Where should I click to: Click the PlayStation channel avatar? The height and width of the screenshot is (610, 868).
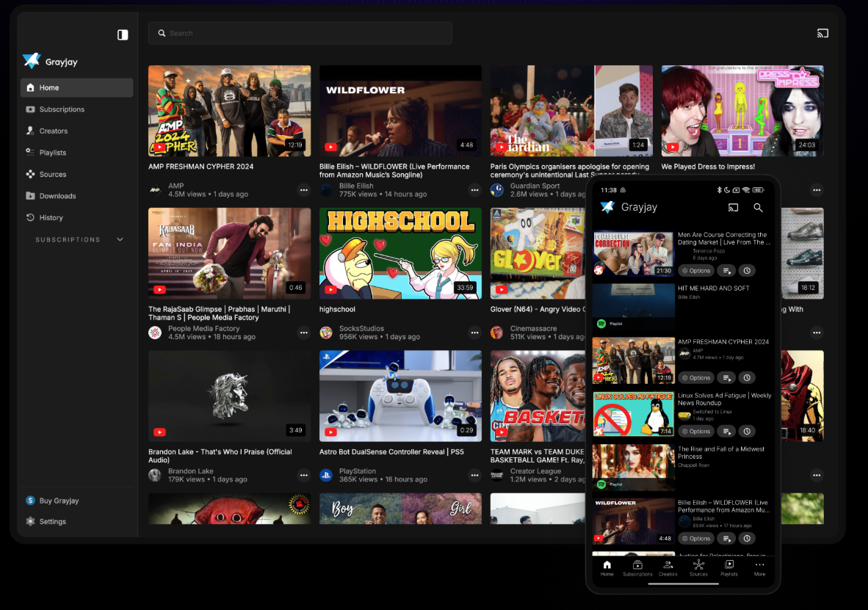[x=326, y=475]
